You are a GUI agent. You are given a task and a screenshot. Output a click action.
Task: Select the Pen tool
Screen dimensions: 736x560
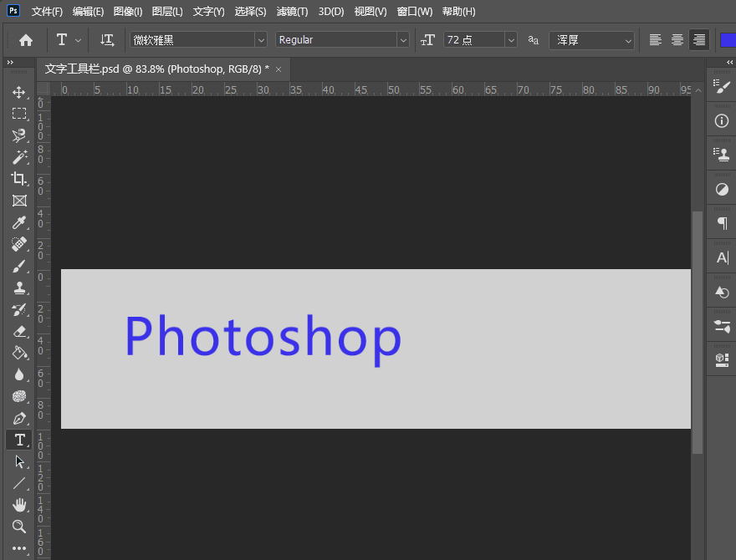18,418
